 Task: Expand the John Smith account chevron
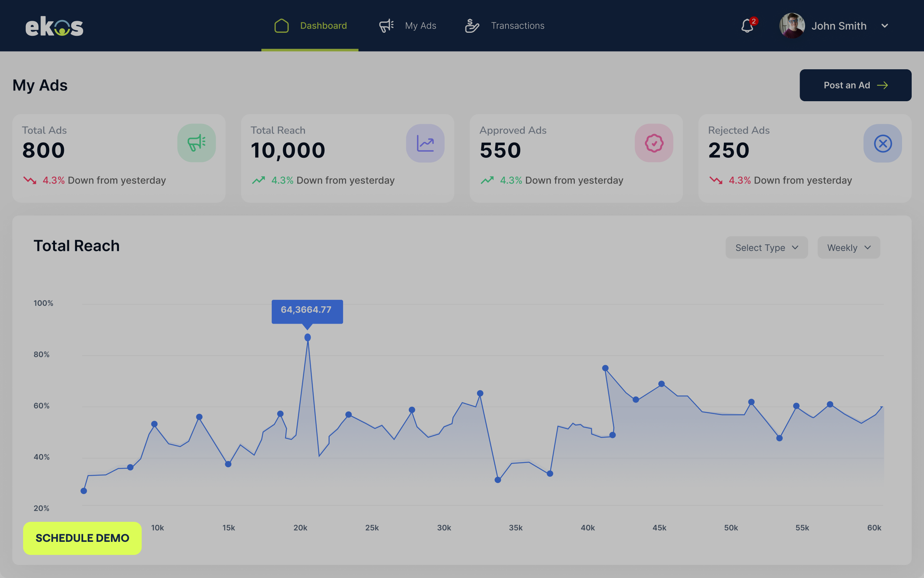coord(885,26)
